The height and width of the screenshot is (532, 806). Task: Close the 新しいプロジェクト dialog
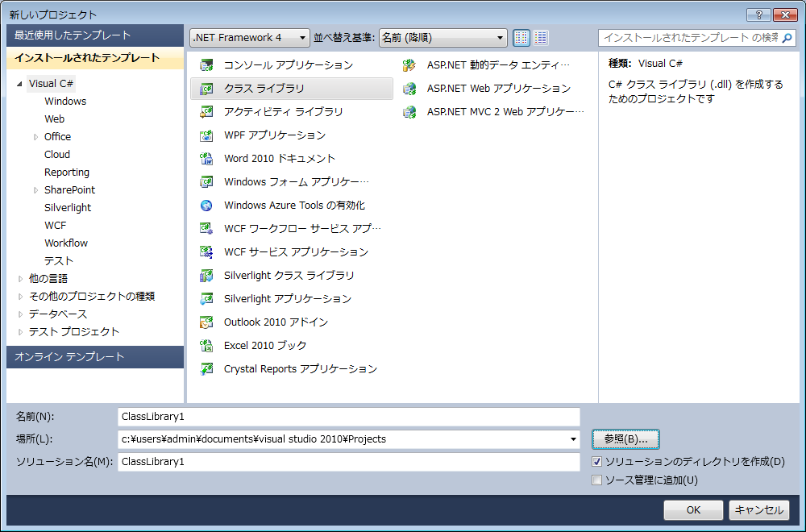tap(785, 15)
